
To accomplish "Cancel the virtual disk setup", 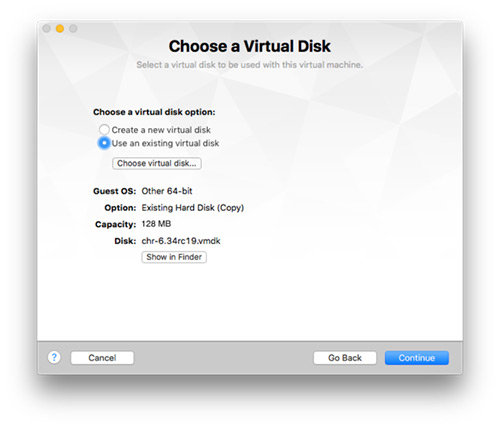I will (x=102, y=358).
